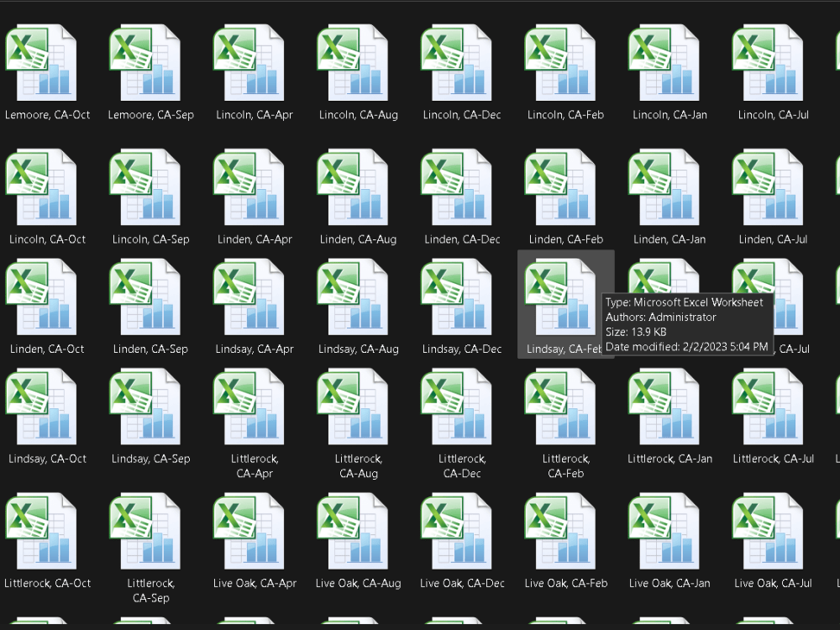Screen dimensions: 840x630
Task: Select the highlighted Lindsay, CA-Feb file icon
Action: click(x=560, y=297)
